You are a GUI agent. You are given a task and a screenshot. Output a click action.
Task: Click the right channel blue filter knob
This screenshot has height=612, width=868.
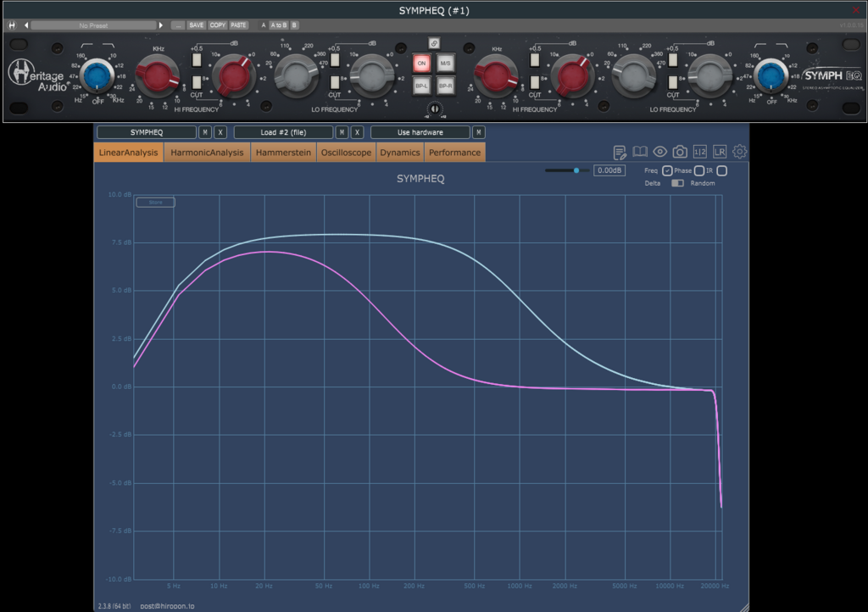tap(771, 75)
